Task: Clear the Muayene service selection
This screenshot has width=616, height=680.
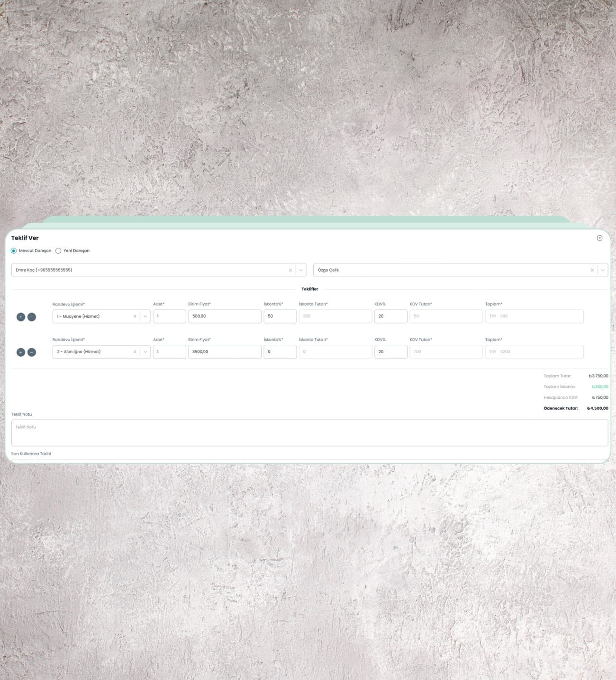Action: pos(135,316)
